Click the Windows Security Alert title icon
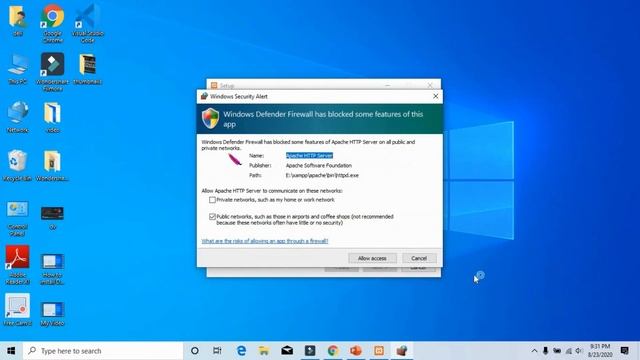 (x=204, y=96)
